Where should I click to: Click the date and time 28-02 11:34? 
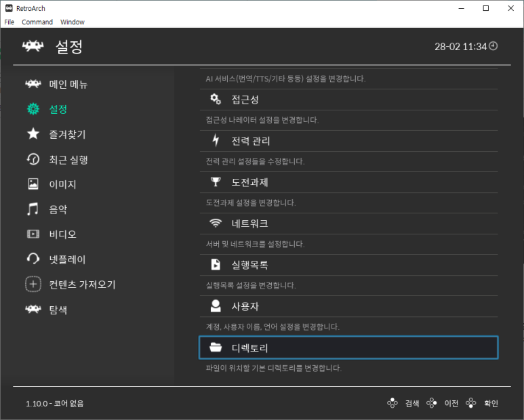460,47
